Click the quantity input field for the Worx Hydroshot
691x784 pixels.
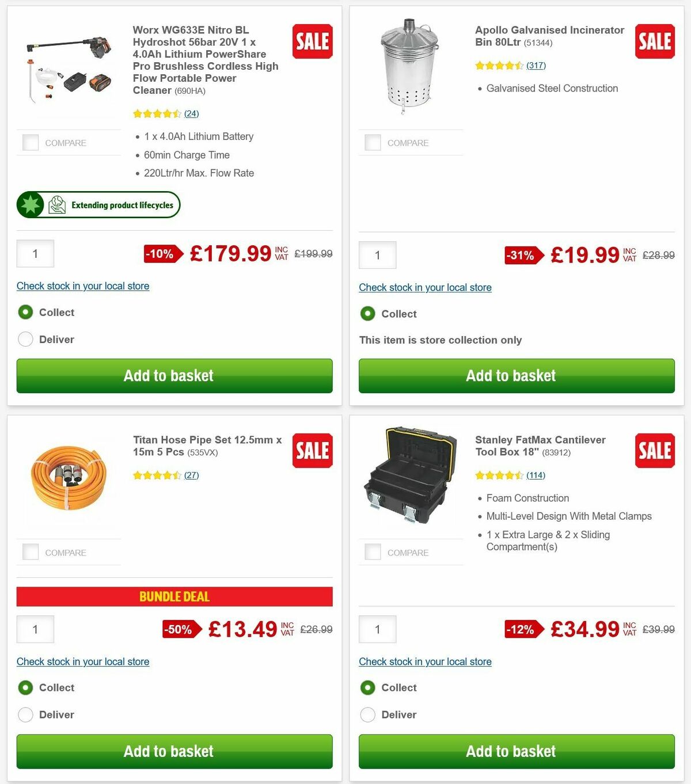(x=35, y=253)
